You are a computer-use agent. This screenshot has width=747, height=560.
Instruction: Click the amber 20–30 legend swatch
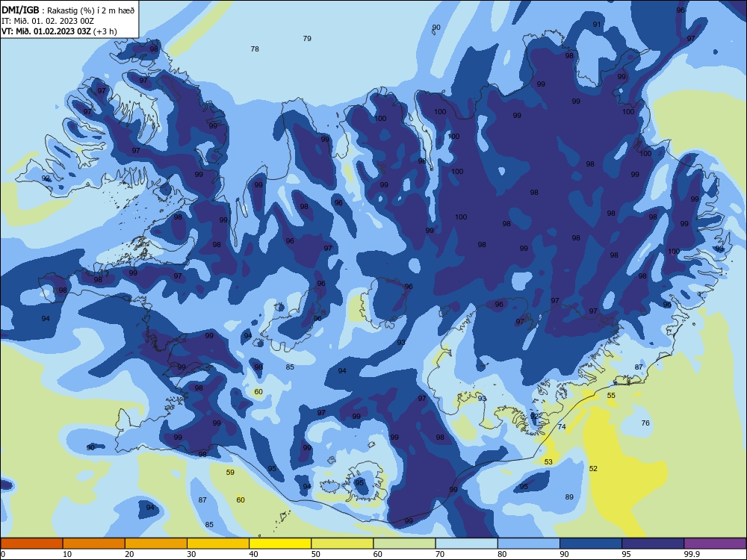point(156,544)
